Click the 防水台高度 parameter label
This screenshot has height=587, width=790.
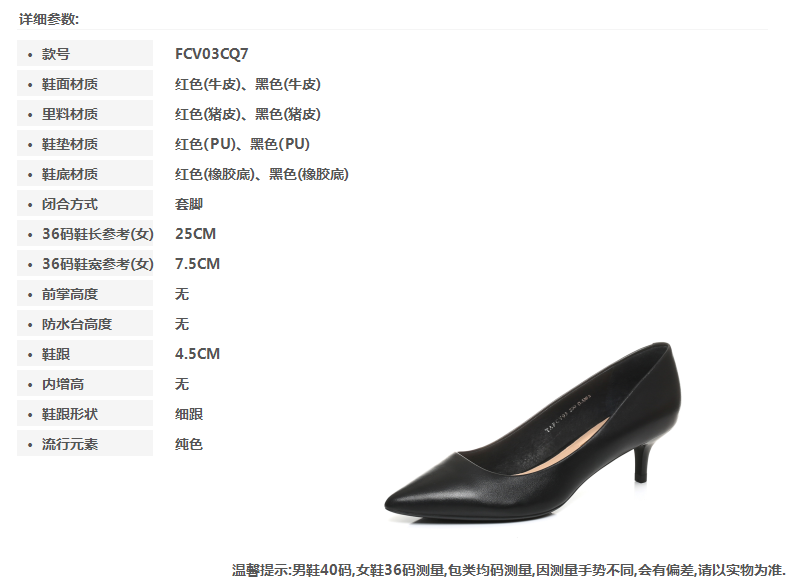[x=77, y=324]
